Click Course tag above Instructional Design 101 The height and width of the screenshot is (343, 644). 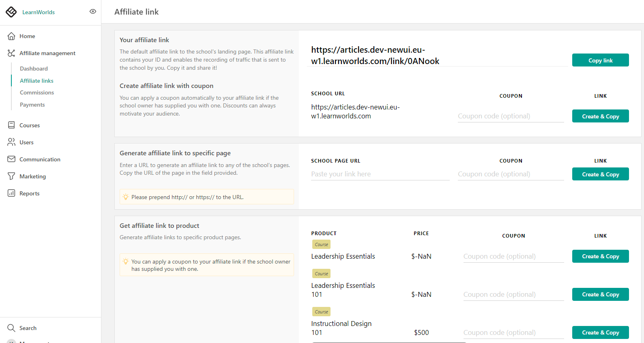click(321, 312)
